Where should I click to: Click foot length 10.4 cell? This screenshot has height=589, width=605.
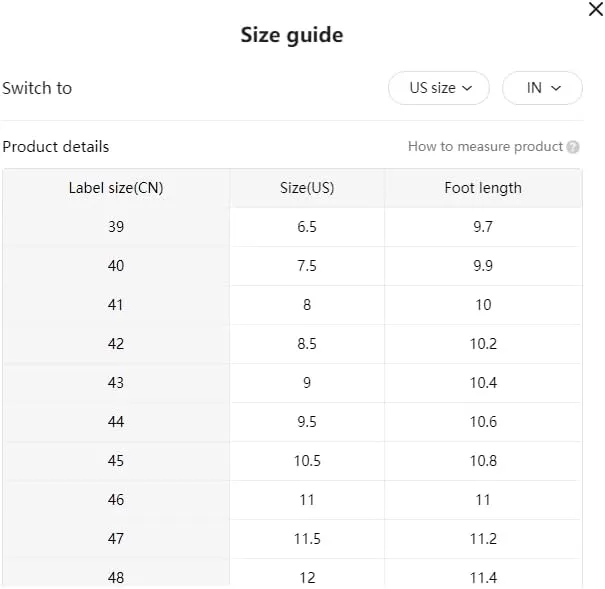483,383
